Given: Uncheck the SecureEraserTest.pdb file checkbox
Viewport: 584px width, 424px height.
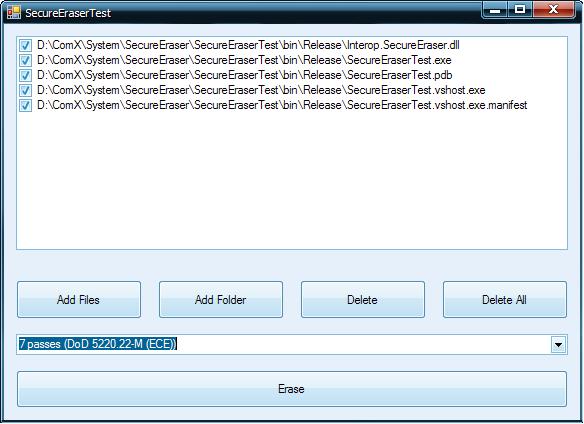Looking at the screenshot, I should click(x=25, y=75).
